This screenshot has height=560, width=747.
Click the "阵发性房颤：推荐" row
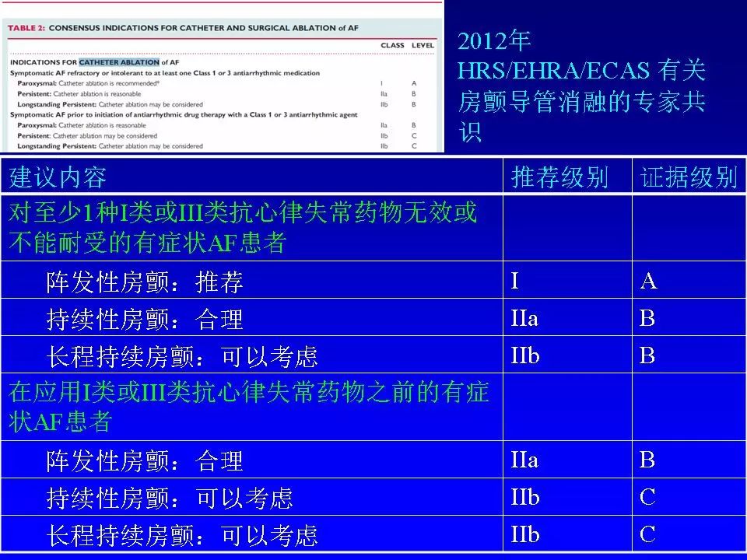156,282
